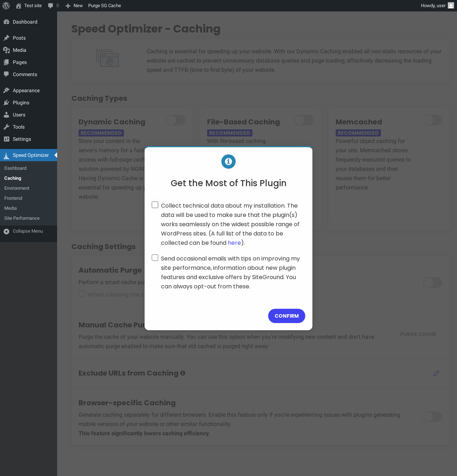This screenshot has width=457, height=476.
Task: Click the Plugins plug icon
Action: [x=6, y=103]
